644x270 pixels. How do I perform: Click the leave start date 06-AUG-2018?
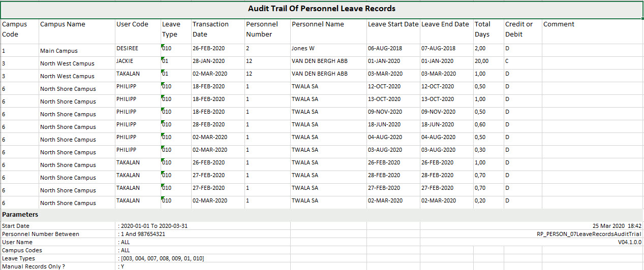pos(384,49)
